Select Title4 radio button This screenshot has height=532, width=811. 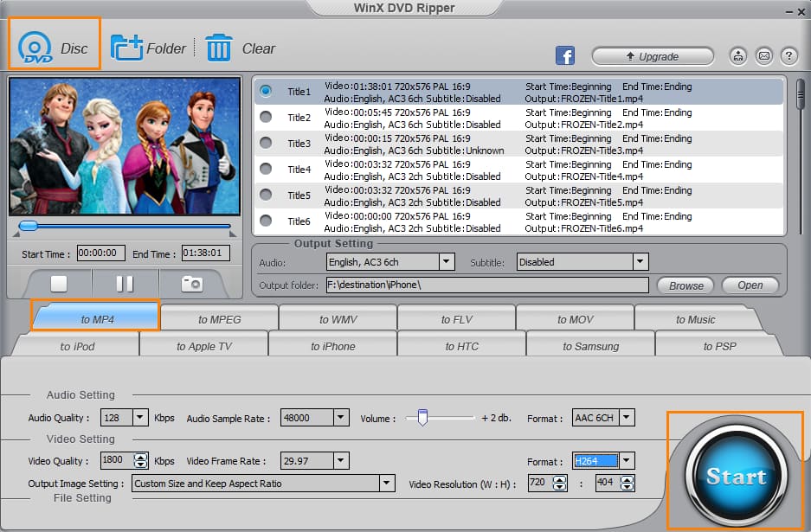click(x=266, y=169)
